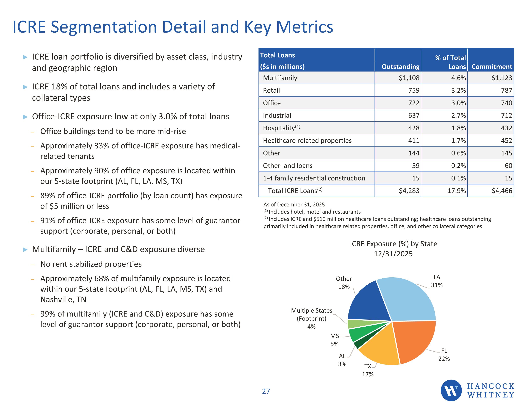Select the Healthcare related properties row
532x410 pixels.
[x=307, y=140]
